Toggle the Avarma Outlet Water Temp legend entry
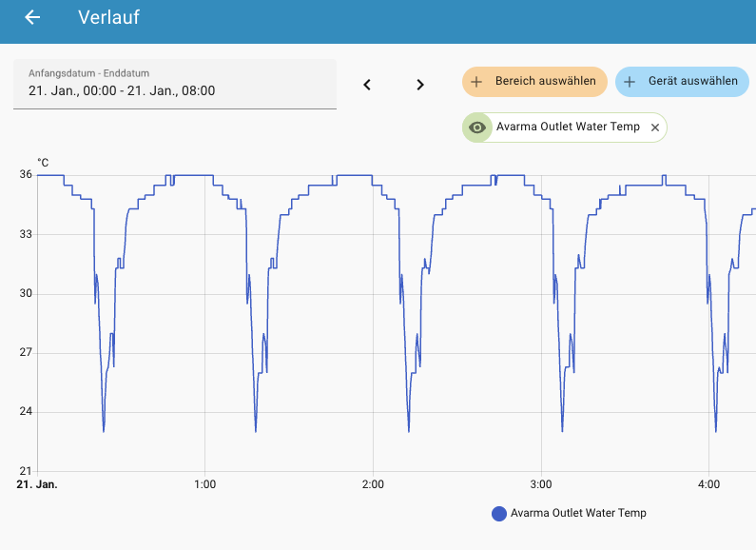The width and height of the screenshot is (756, 550). pyautogui.click(x=577, y=513)
